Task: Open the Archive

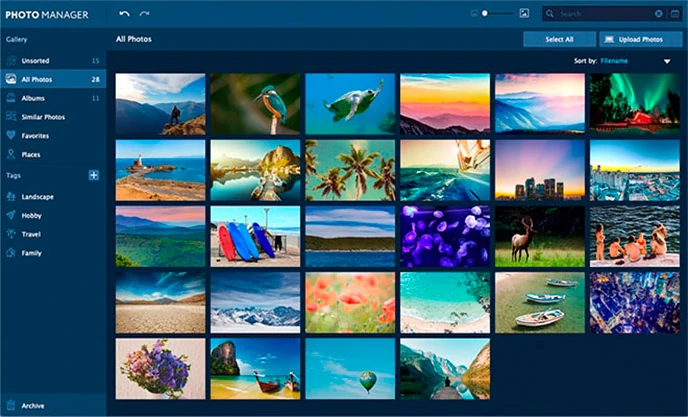Action: pyautogui.click(x=53, y=406)
